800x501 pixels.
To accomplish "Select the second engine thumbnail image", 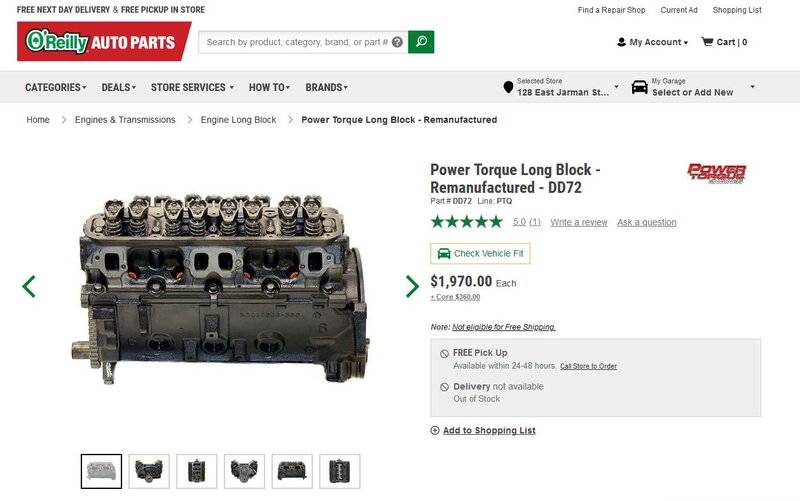I will tap(149, 471).
